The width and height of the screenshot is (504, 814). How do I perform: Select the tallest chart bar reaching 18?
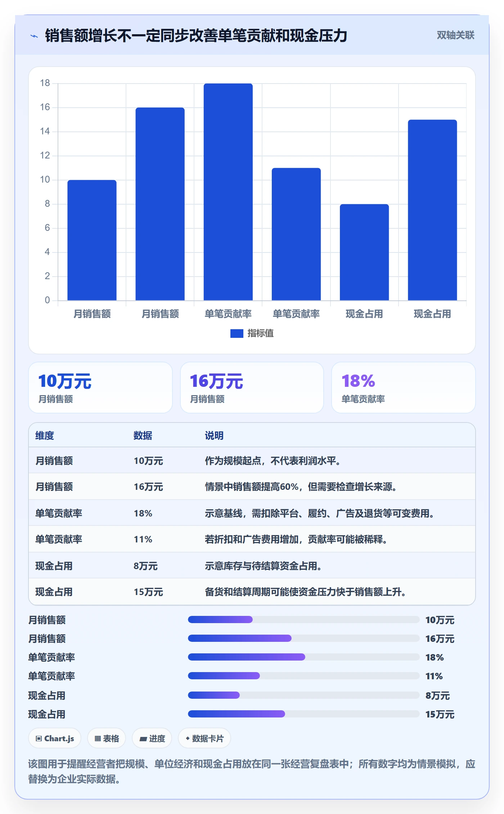pos(228,192)
